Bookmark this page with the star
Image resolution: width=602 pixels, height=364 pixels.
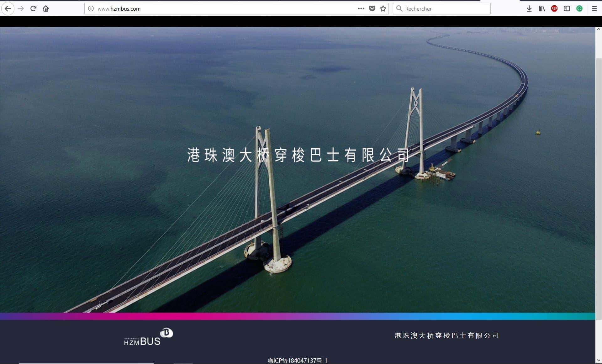point(383,8)
